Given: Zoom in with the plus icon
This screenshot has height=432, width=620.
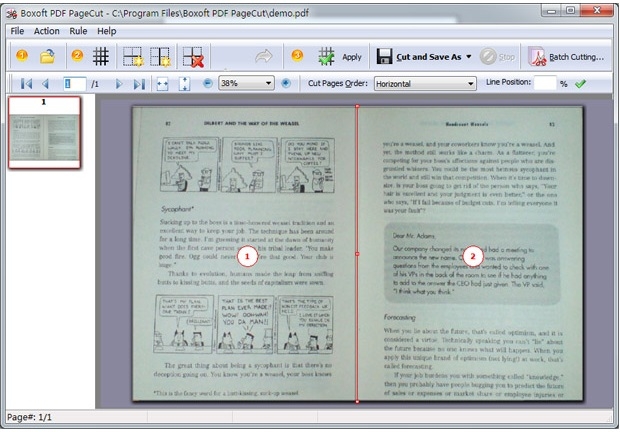Looking at the screenshot, I should click(x=286, y=83).
